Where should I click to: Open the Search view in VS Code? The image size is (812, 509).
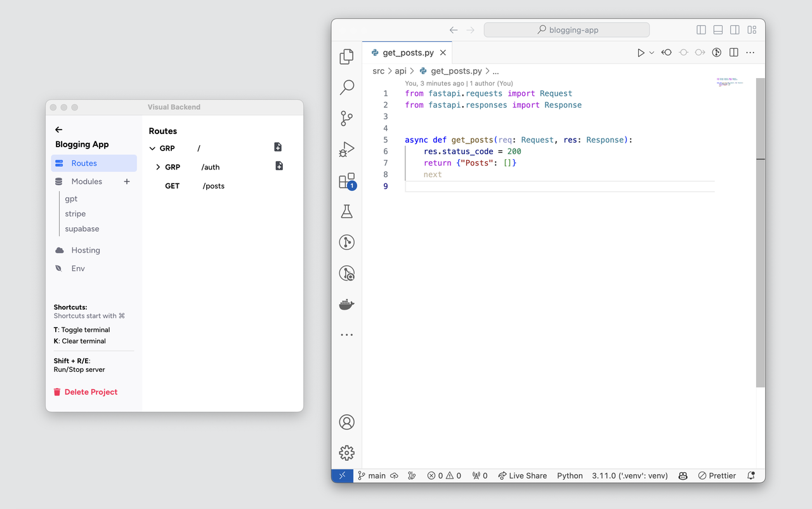(346, 87)
